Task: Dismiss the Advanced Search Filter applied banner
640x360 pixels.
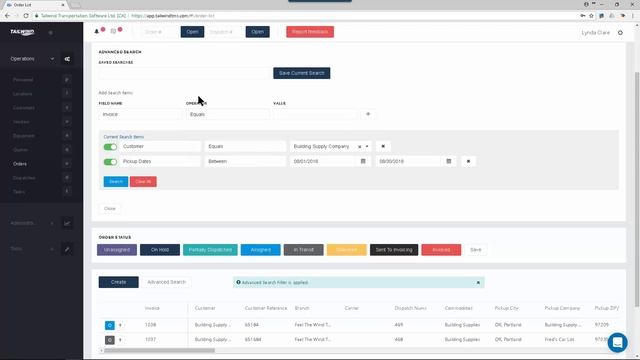Action: 478,282
